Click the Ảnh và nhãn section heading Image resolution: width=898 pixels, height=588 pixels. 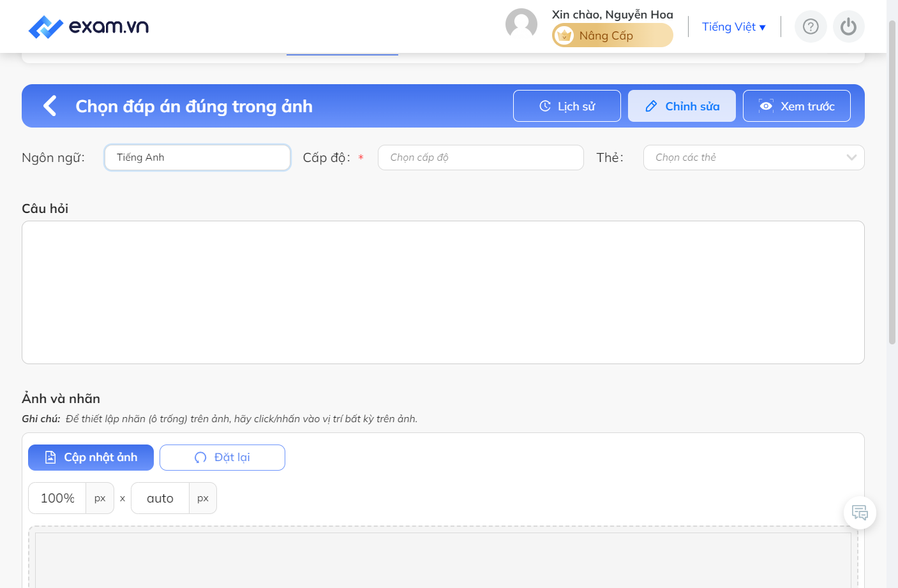61,399
